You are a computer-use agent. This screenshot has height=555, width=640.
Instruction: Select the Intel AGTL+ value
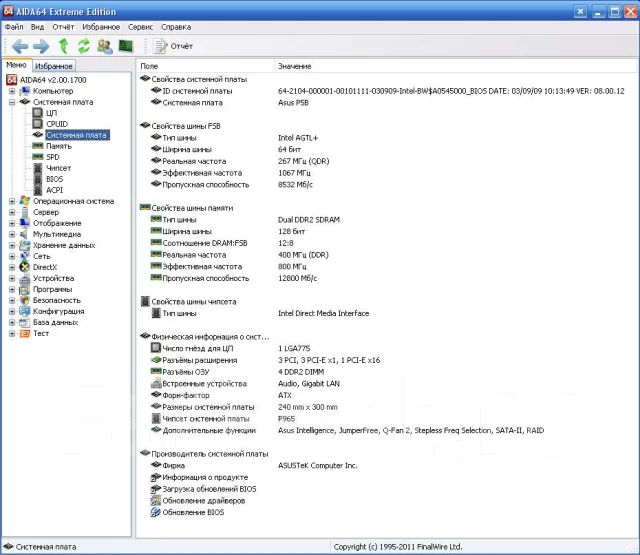[298, 138]
